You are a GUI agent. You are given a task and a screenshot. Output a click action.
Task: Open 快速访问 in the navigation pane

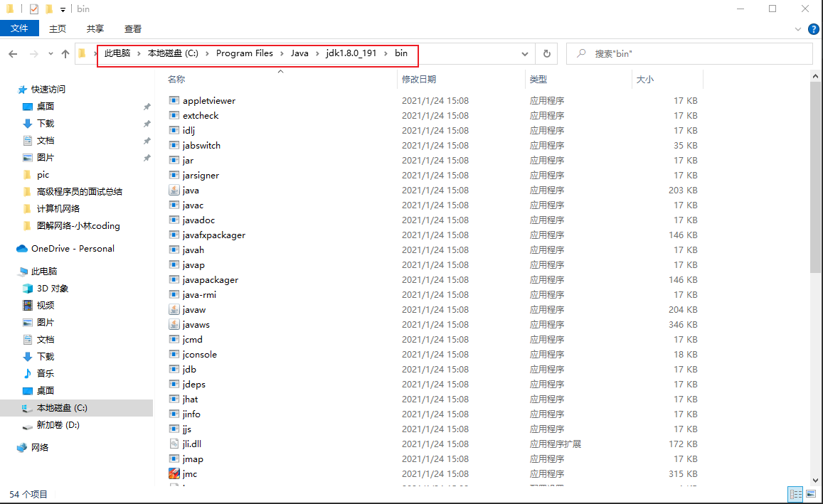pos(48,89)
